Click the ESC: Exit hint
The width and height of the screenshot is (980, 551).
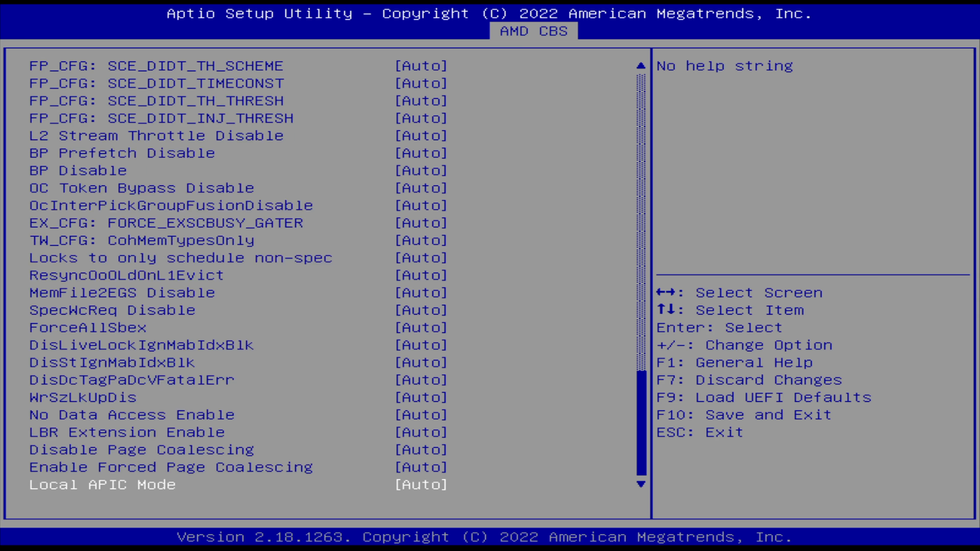700,432
